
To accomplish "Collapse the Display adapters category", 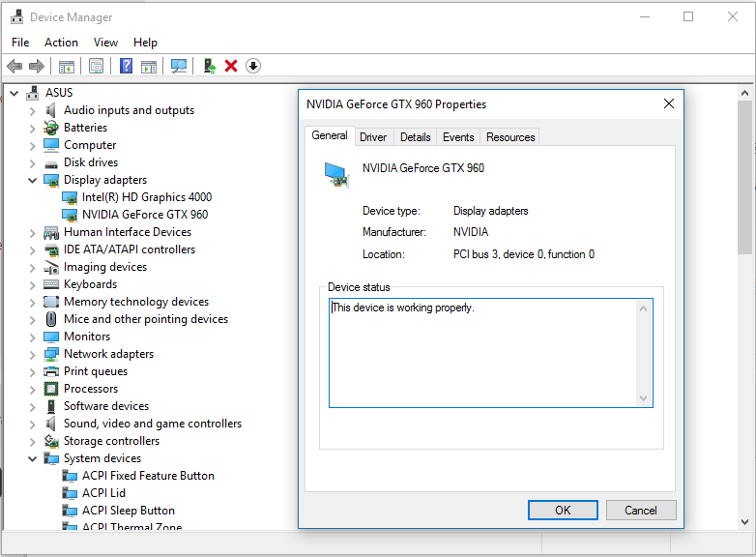I will [32, 181].
